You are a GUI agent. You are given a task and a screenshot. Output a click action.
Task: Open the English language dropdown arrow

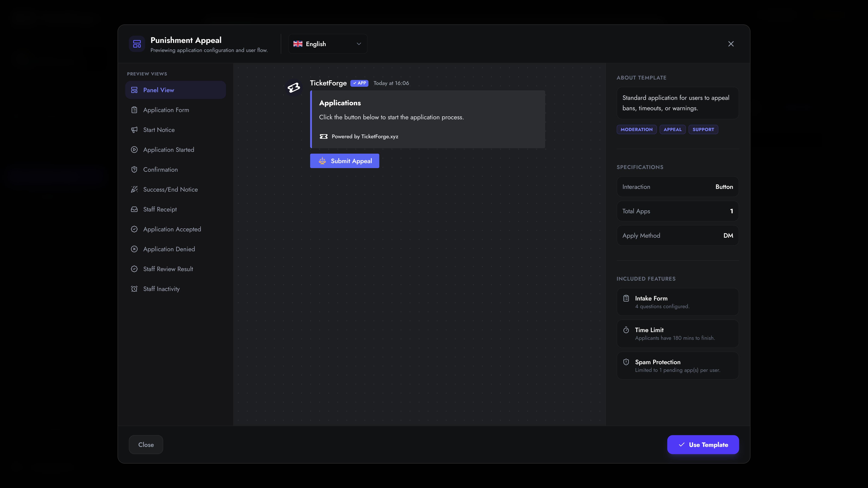359,44
